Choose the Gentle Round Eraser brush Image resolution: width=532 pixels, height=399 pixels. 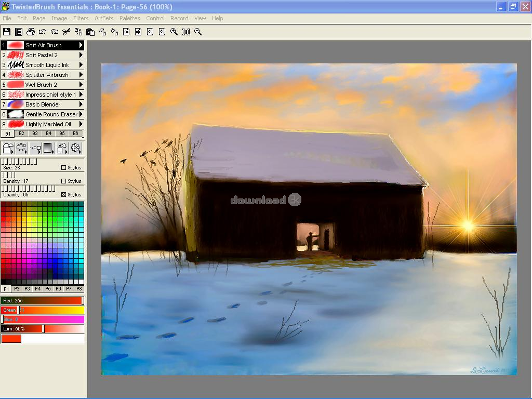pos(51,114)
